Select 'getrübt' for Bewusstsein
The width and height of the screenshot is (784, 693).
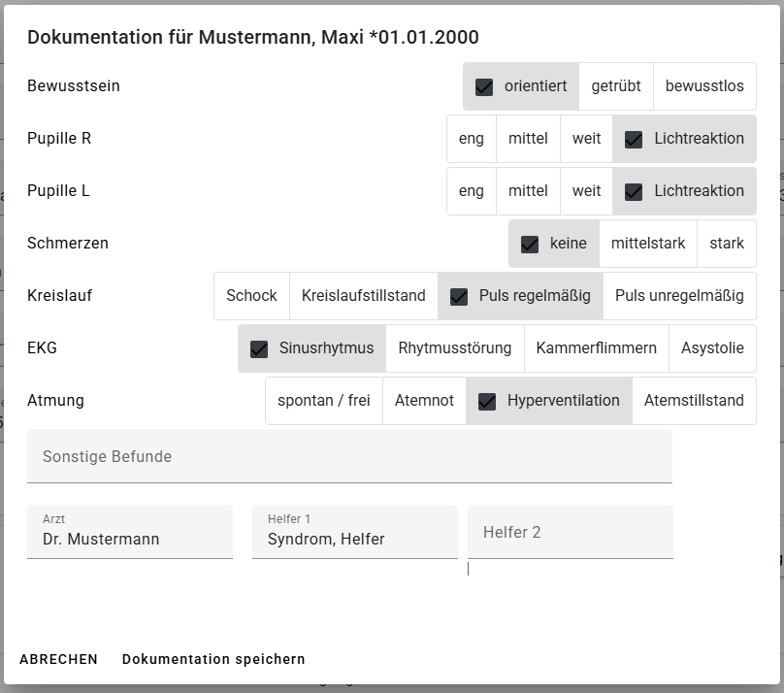tap(616, 86)
